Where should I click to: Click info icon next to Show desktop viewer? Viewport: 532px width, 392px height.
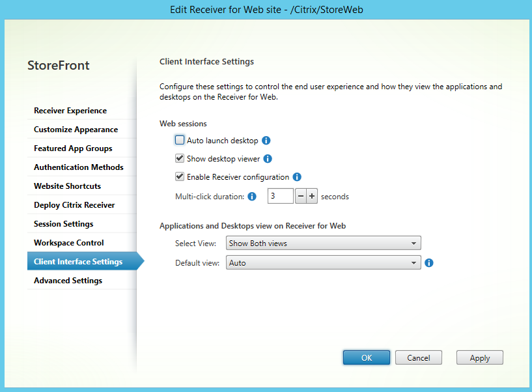[x=268, y=159]
